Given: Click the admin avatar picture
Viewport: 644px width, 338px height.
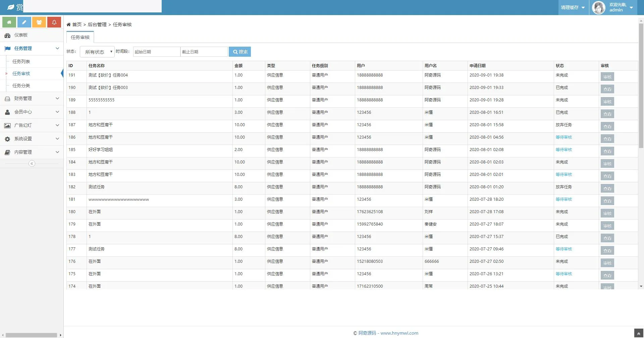Looking at the screenshot, I should coord(599,7).
